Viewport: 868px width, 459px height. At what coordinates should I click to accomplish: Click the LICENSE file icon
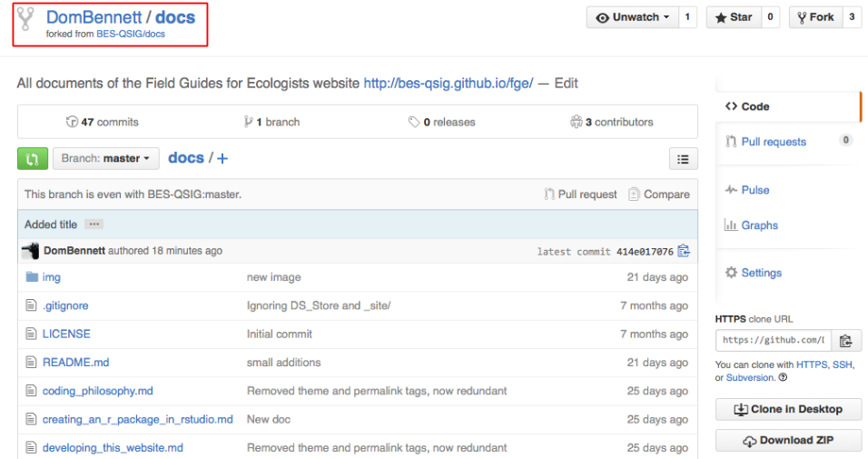point(31,334)
